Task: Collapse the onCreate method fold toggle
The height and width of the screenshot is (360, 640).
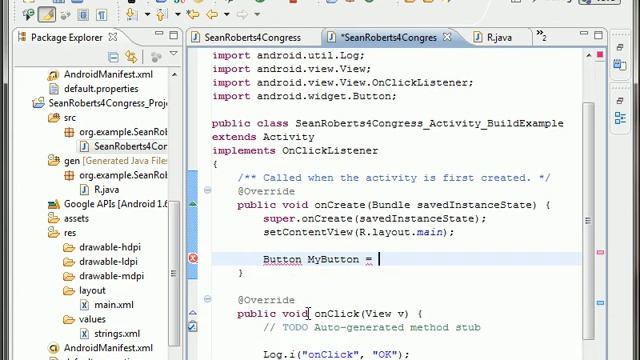Action: point(207,190)
